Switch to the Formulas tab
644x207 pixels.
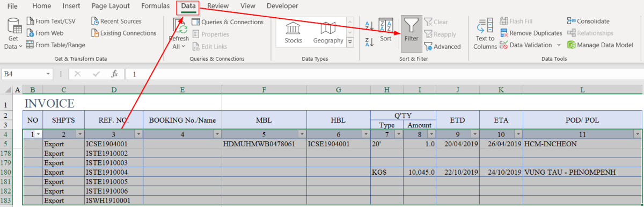pyautogui.click(x=155, y=6)
